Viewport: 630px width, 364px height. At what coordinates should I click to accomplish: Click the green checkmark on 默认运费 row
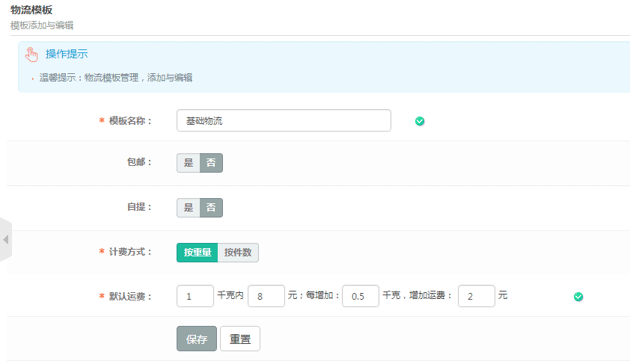pos(578,297)
